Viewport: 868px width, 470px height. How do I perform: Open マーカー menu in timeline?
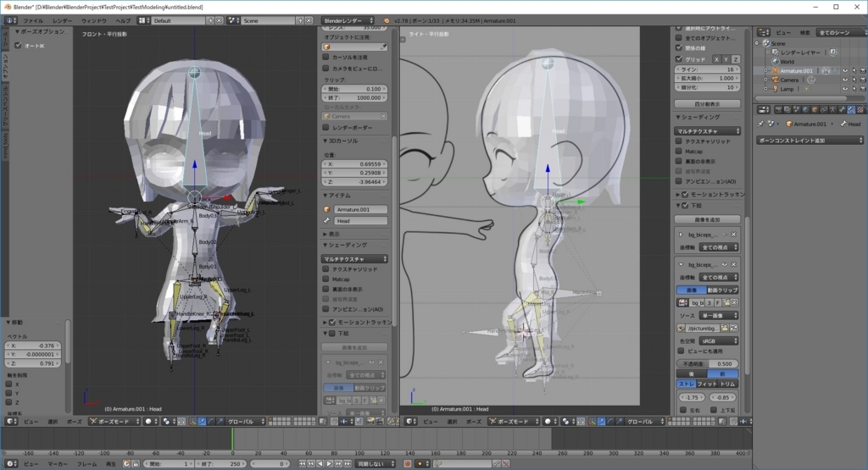coord(58,463)
